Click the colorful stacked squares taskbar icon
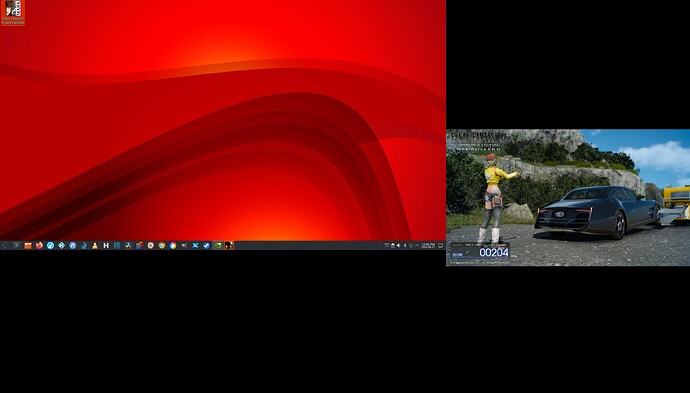 coord(139,245)
